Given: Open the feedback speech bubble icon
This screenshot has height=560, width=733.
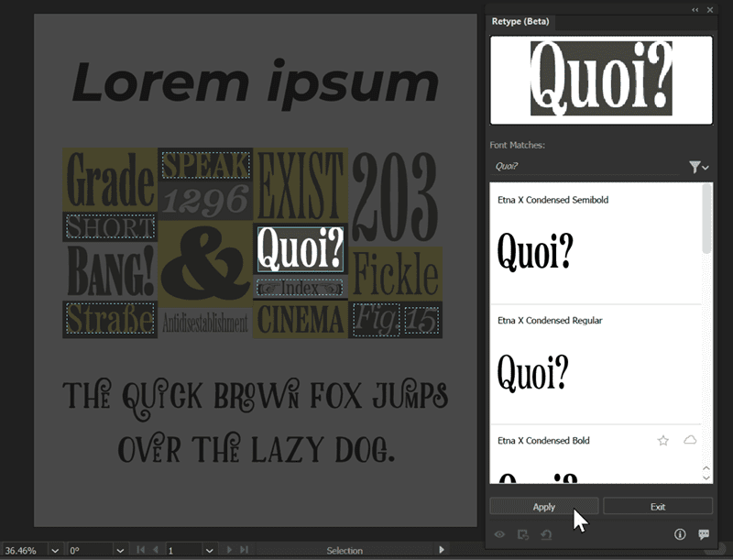Looking at the screenshot, I should [704, 534].
